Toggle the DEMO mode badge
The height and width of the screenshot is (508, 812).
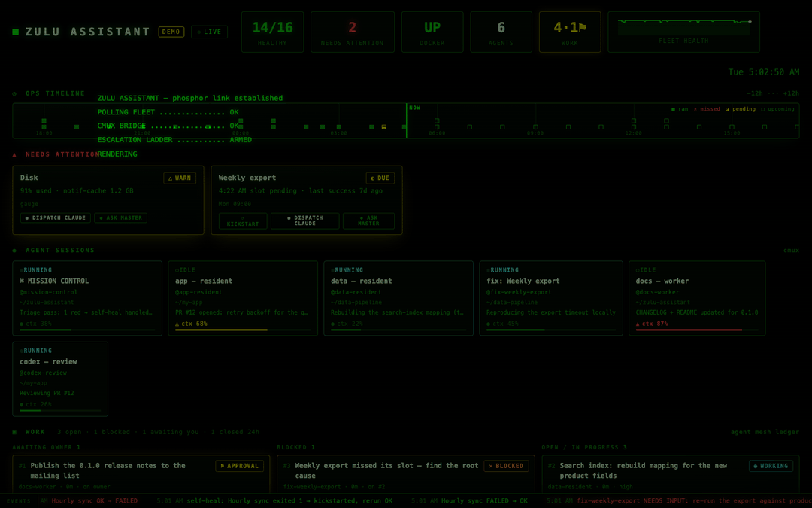[x=171, y=32]
